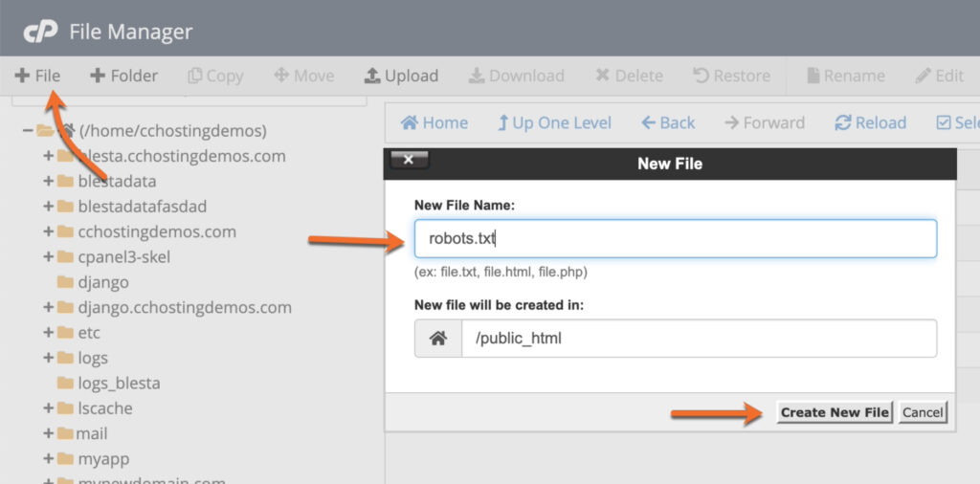Click Create New File button
Screen dimensions: 980x484
[x=835, y=412]
